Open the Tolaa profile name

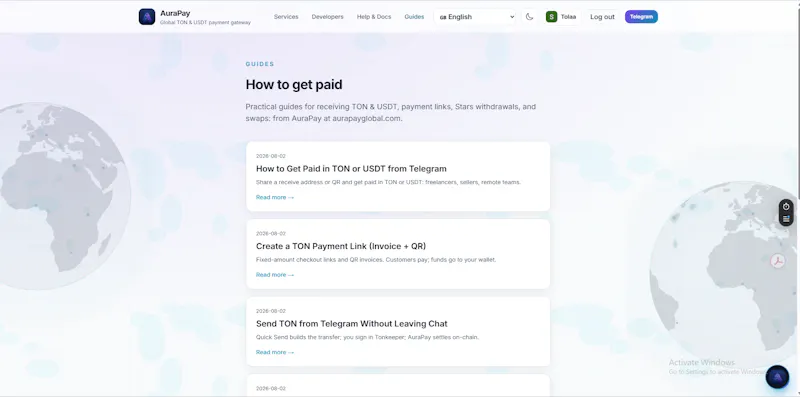(568, 17)
